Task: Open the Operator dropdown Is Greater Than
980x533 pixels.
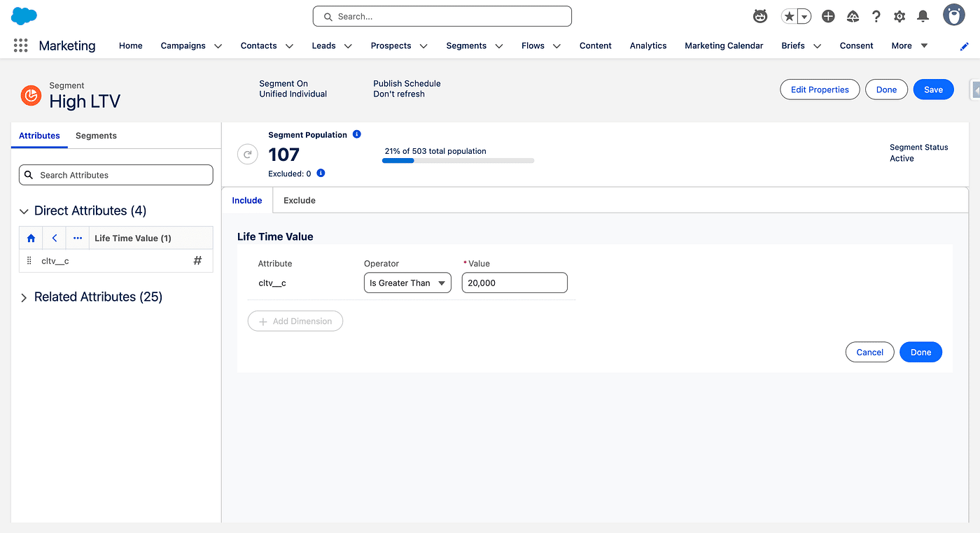Action: click(407, 283)
